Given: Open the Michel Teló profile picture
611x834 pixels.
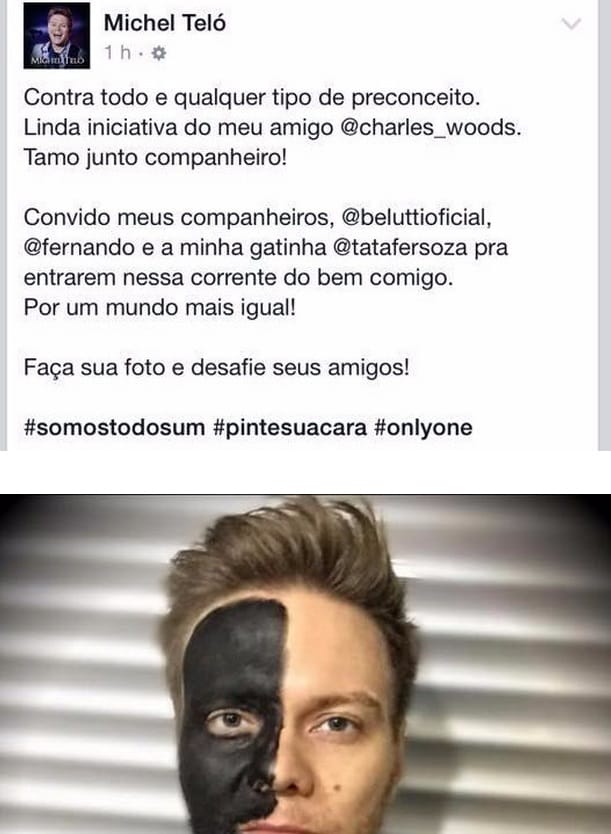Looking at the screenshot, I should (57, 36).
